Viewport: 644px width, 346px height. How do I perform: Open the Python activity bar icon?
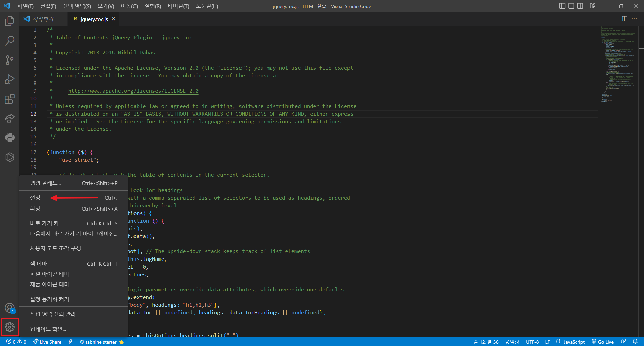click(10, 137)
